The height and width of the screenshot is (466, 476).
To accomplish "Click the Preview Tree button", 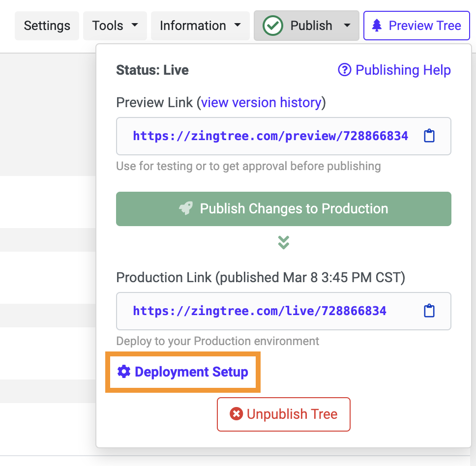I will pyautogui.click(x=416, y=26).
